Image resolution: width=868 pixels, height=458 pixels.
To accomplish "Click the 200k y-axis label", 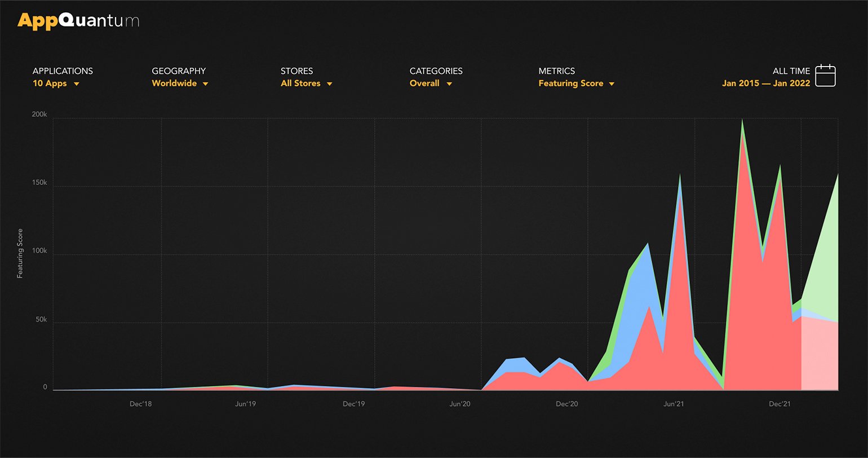I will 39,115.
